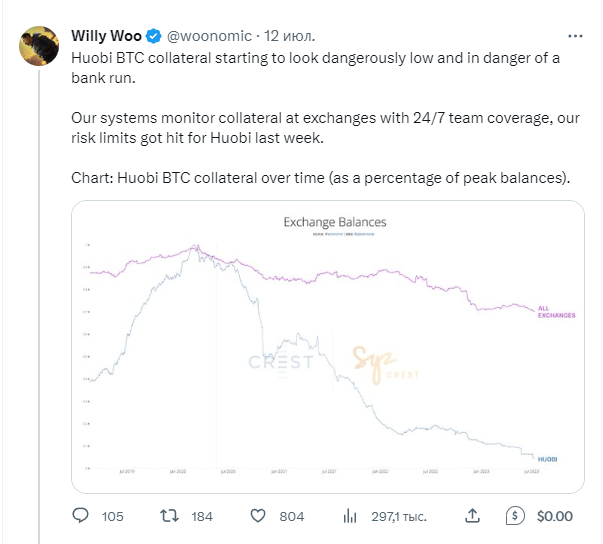Click the 105 replies count
This screenshot has height=544, width=603.
tap(112, 516)
